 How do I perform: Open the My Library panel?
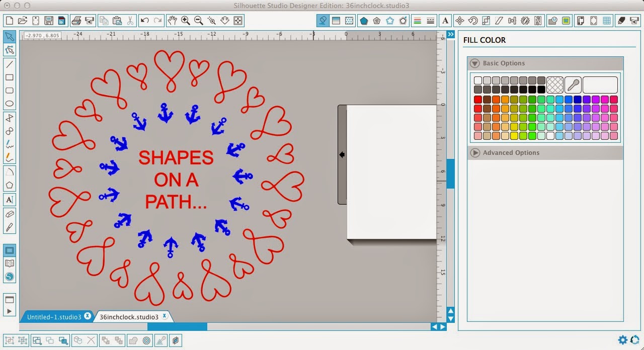[x=10, y=263]
